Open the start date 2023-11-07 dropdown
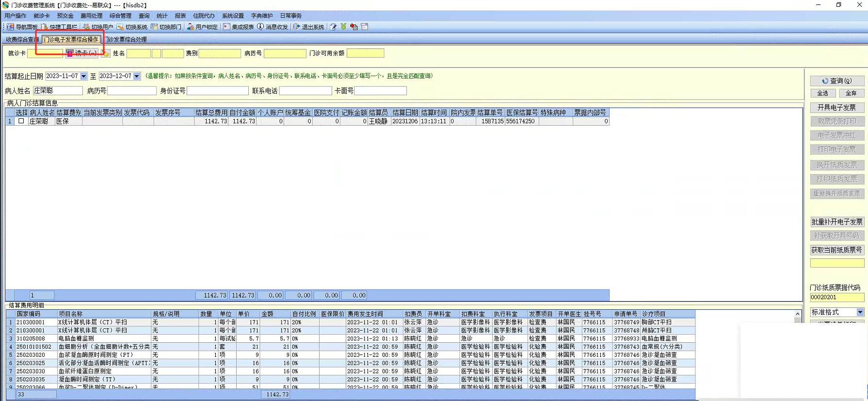868x401 pixels. 83,76
